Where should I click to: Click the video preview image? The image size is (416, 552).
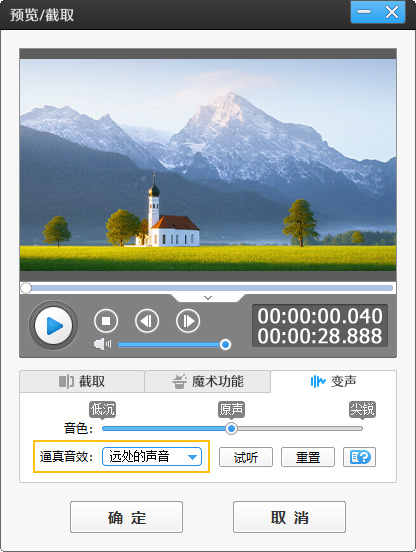[208, 165]
